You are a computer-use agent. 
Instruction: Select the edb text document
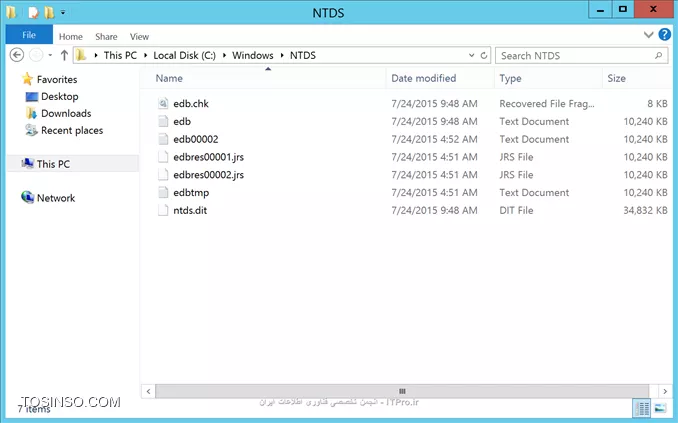pos(182,122)
